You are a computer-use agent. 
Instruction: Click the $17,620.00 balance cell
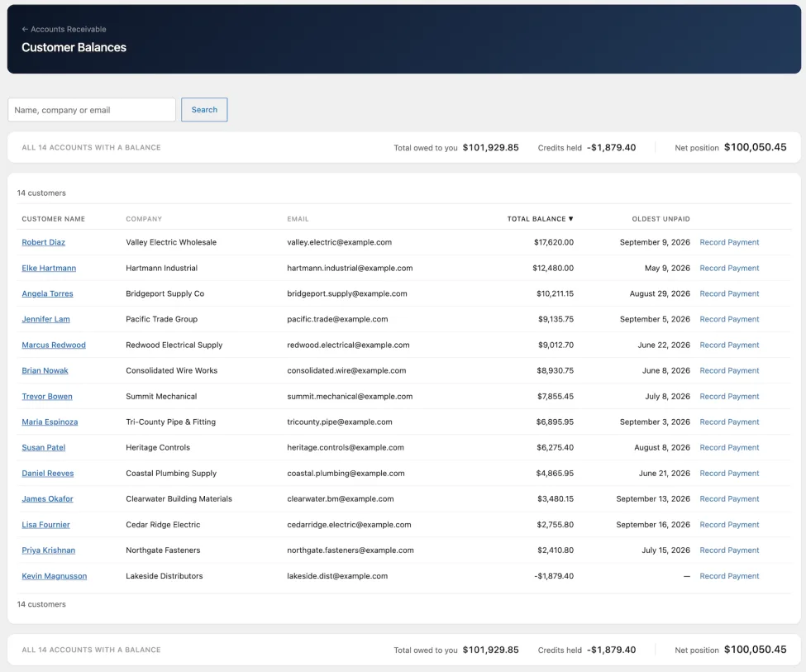click(554, 242)
